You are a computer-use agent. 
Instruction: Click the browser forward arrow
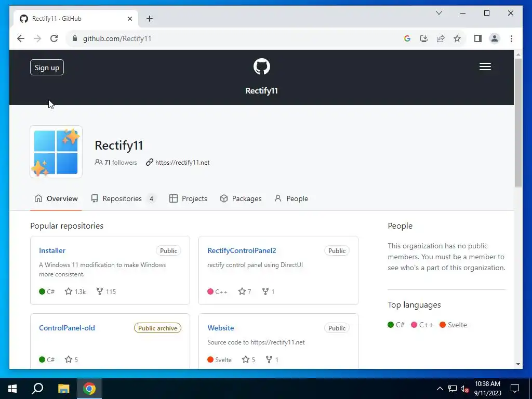pyautogui.click(x=37, y=38)
